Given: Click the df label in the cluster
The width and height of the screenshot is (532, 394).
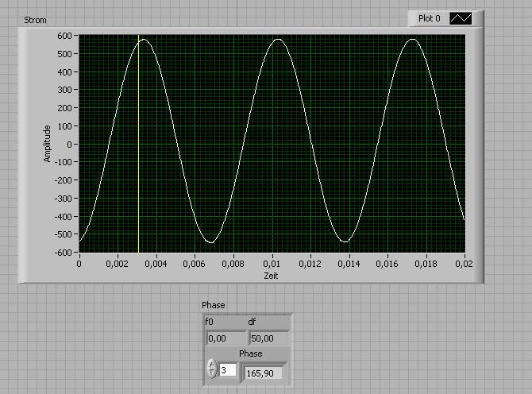Looking at the screenshot, I should (253, 323).
